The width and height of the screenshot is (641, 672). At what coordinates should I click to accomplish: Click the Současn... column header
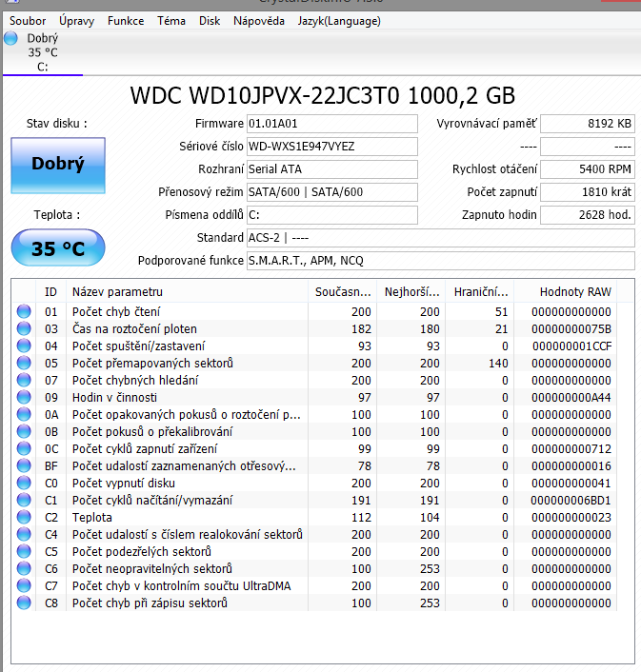[x=342, y=292]
